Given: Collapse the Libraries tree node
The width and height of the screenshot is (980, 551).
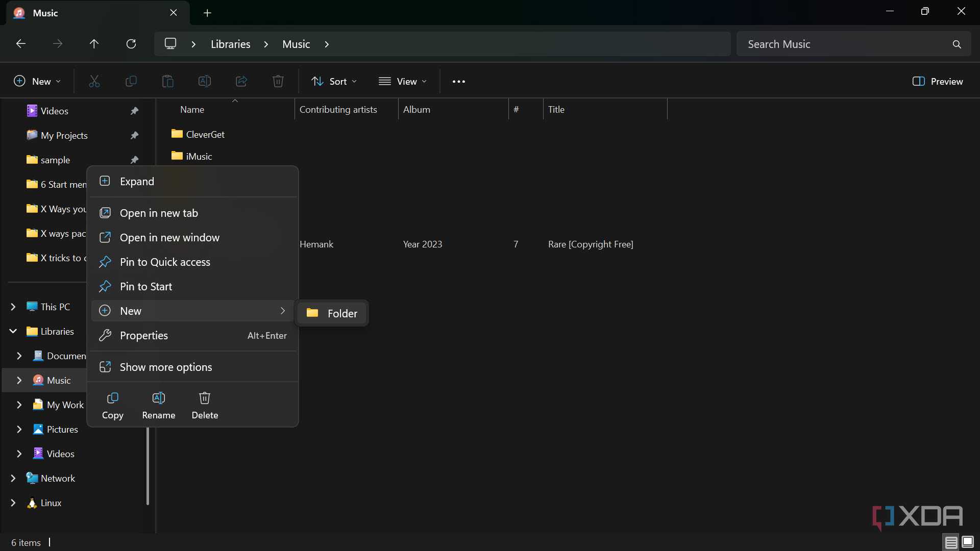Looking at the screenshot, I should click(x=13, y=331).
